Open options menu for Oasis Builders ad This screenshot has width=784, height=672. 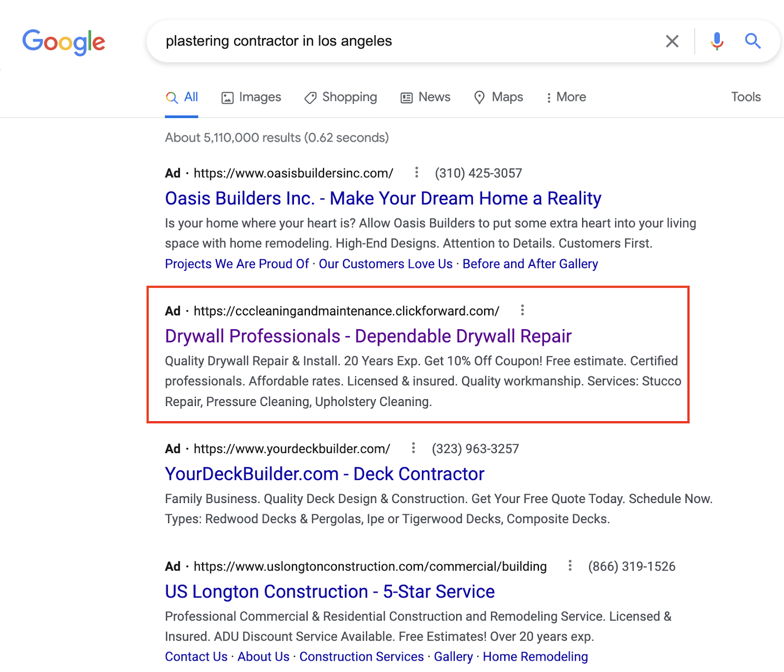tap(416, 172)
